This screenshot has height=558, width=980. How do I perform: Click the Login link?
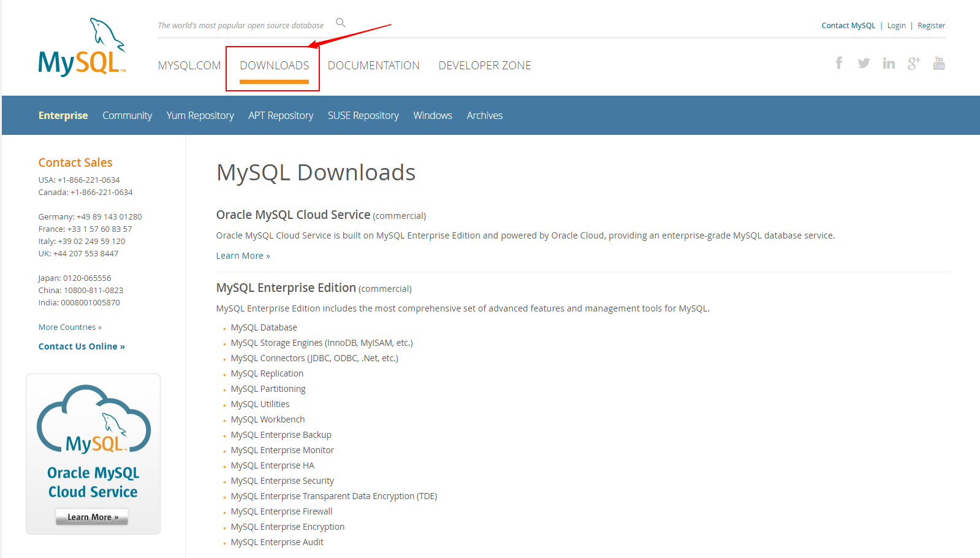[x=897, y=26]
